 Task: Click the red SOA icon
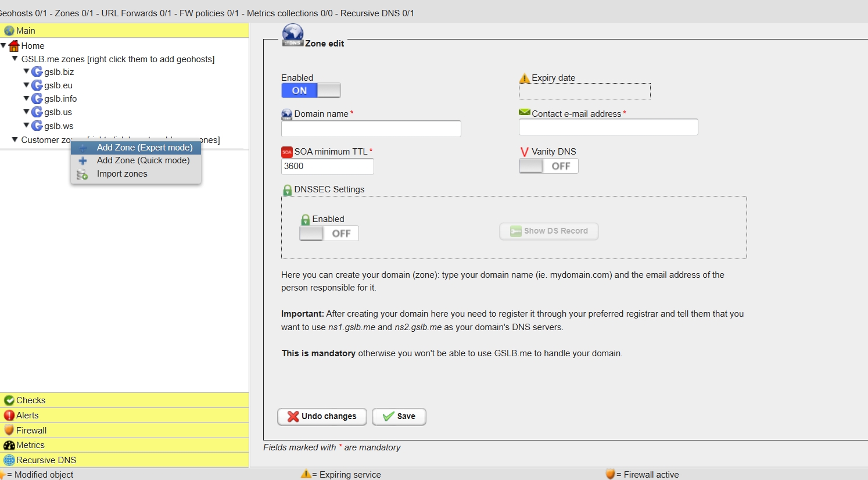click(287, 152)
